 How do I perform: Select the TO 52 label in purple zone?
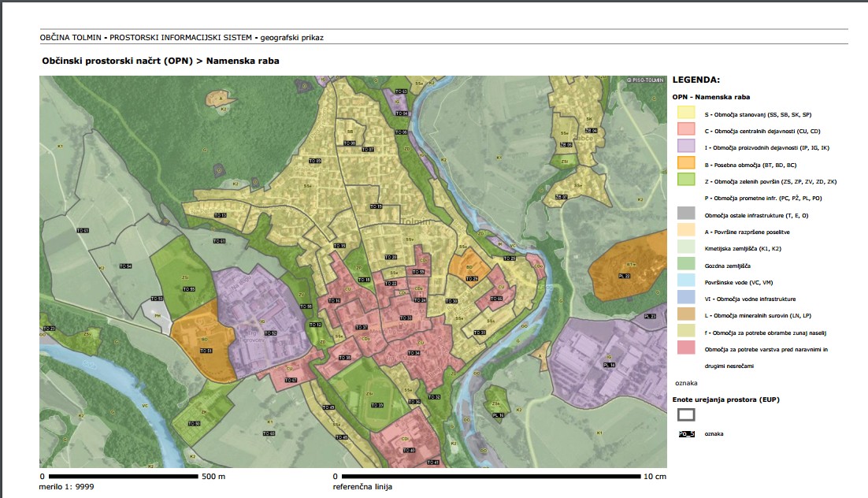click(270, 333)
